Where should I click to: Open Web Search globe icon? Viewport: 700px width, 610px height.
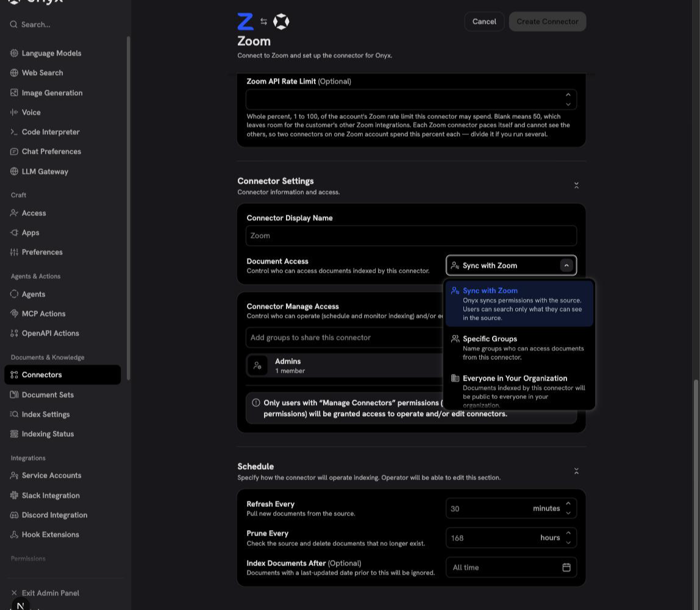pyautogui.click(x=14, y=73)
